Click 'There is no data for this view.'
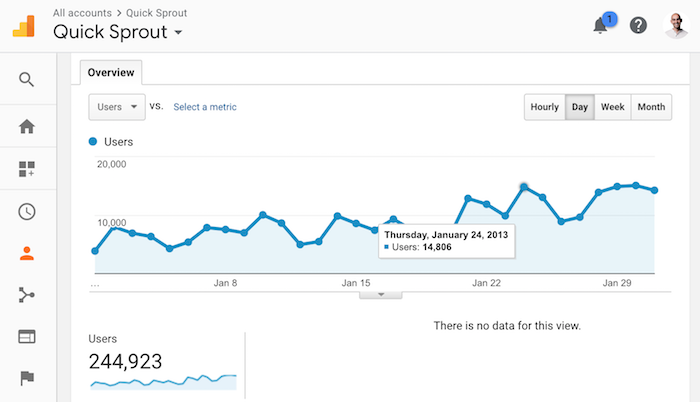Screen dimensions: 700x402 coord(507,326)
